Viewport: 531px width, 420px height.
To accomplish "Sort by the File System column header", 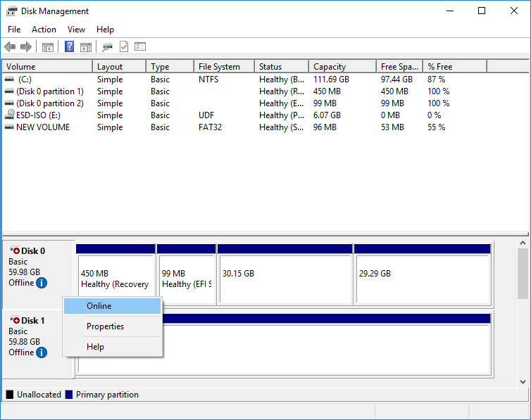I will pyautogui.click(x=225, y=67).
